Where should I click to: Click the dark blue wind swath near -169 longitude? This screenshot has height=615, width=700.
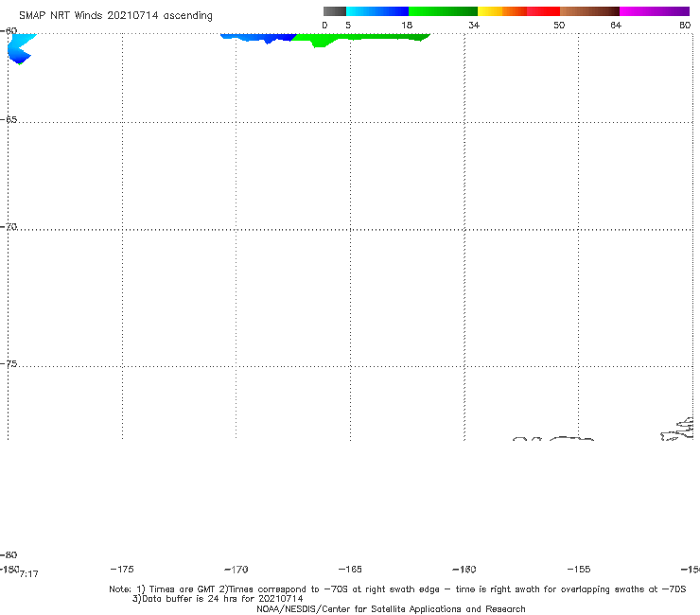pos(259,38)
